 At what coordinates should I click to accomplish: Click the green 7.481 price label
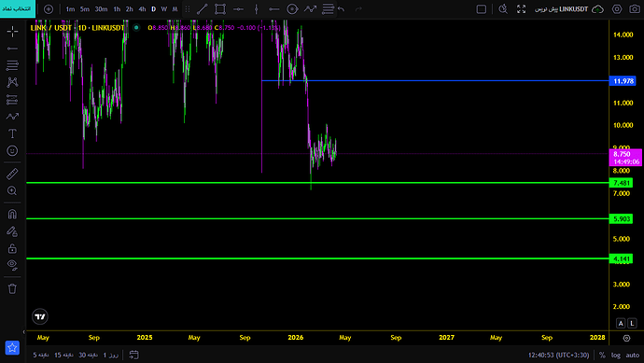click(622, 183)
